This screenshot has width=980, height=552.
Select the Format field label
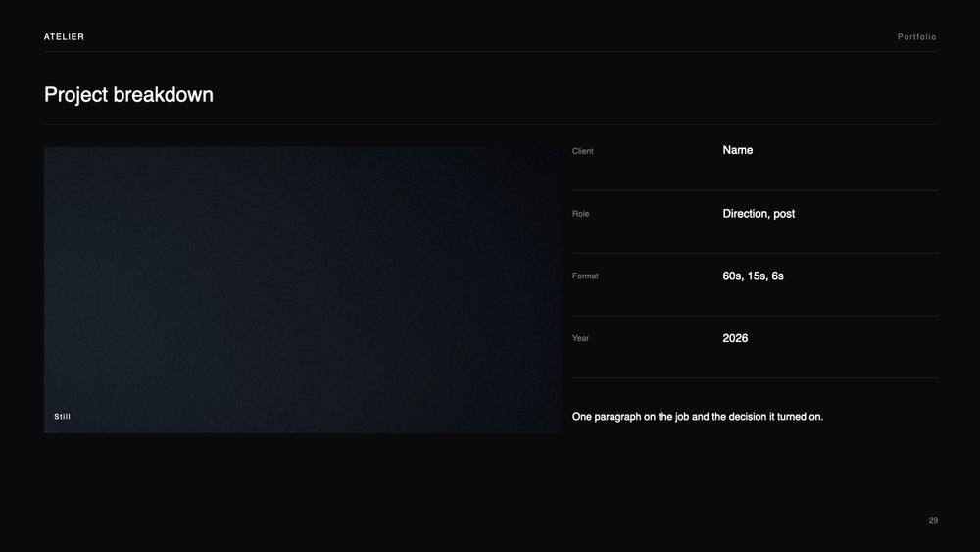[x=585, y=276]
